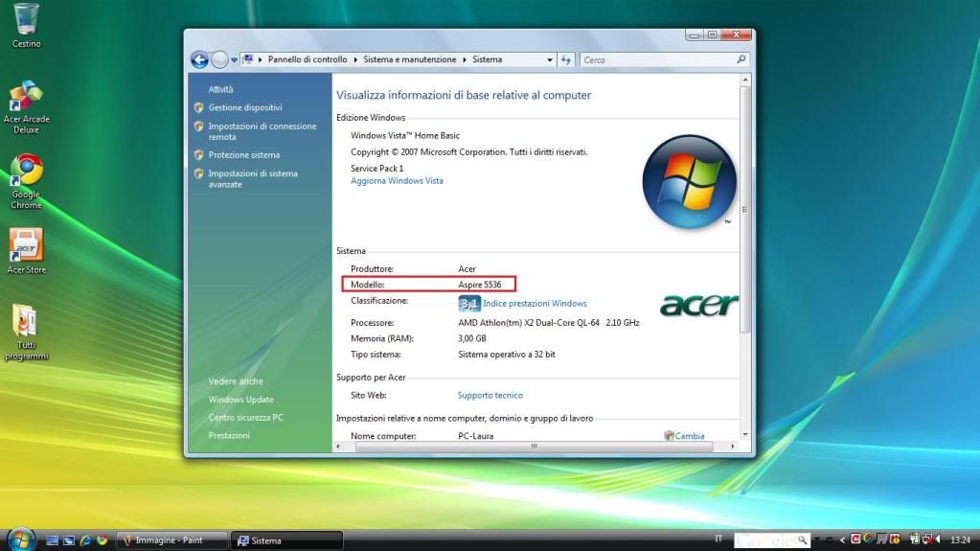Open Gestione dispositivi task
The image size is (980, 551).
245,107
